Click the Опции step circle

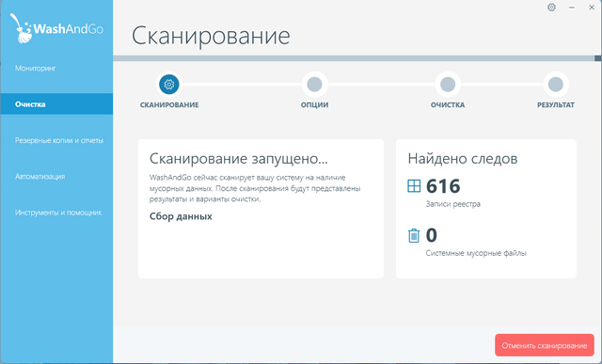314,84
